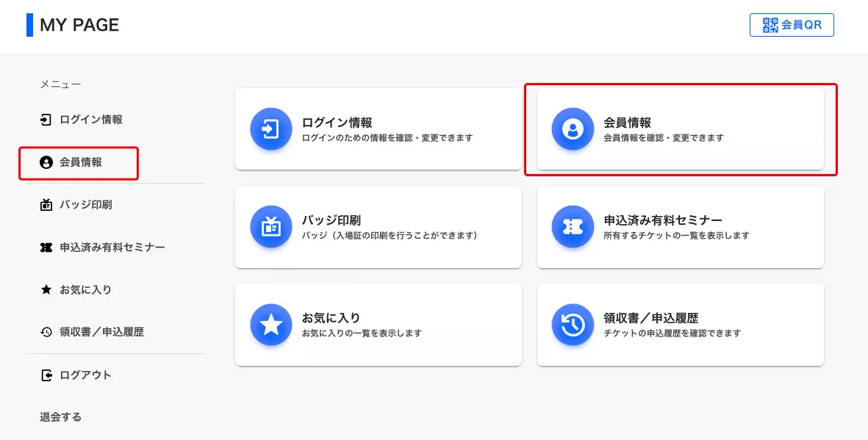Click the history clock icon beside sidebar 領収書／申込履歴
This screenshot has height=440, width=868.
click(x=46, y=332)
